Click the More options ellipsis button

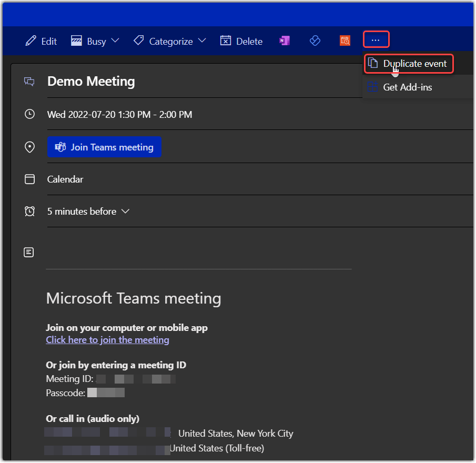tap(376, 40)
